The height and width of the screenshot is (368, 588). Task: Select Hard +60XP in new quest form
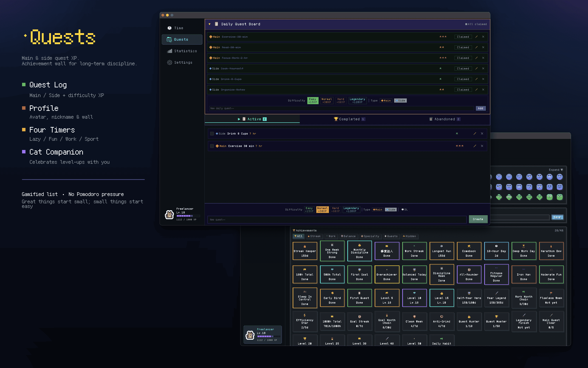pyautogui.click(x=335, y=210)
